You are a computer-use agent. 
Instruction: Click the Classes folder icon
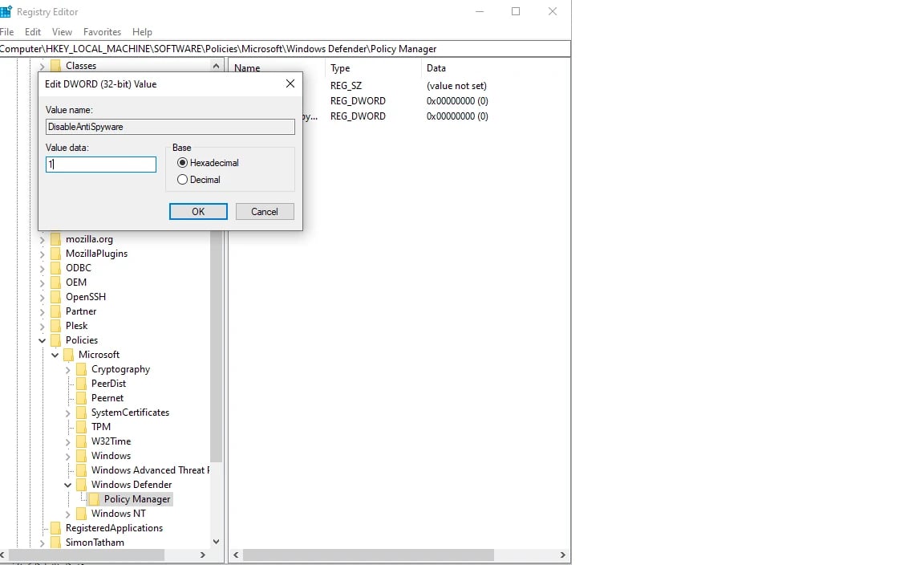point(55,66)
